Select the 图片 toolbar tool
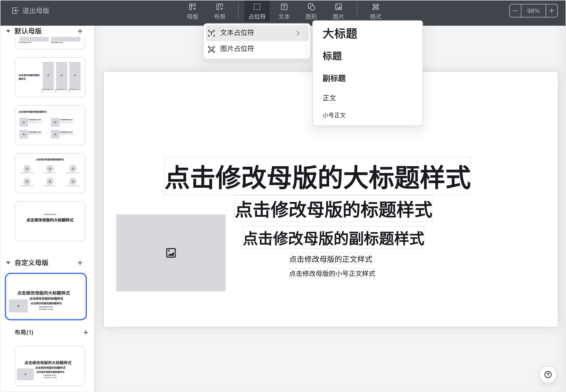566x392 pixels. click(338, 11)
